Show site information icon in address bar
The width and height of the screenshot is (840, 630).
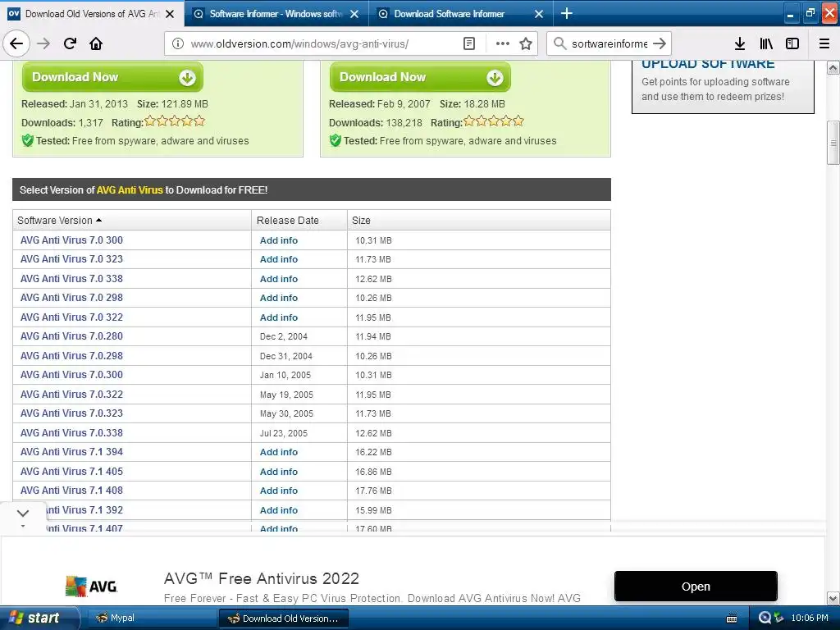click(x=178, y=43)
